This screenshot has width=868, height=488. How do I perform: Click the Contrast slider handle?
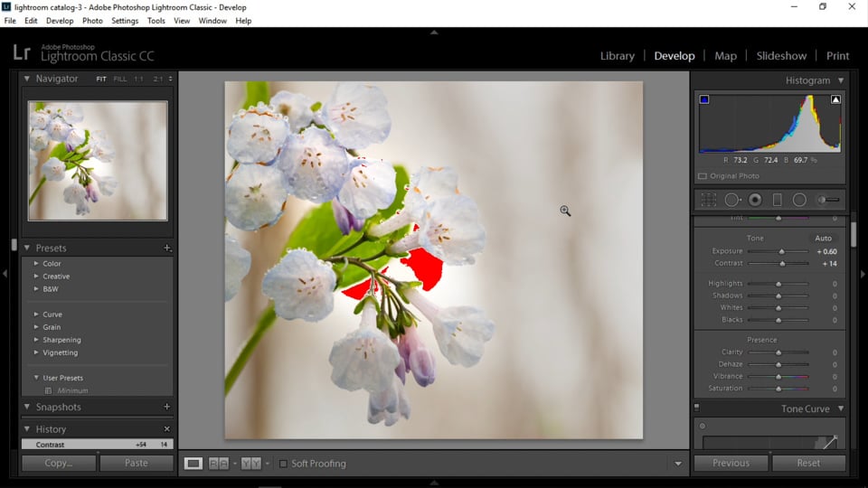coord(782,263)
